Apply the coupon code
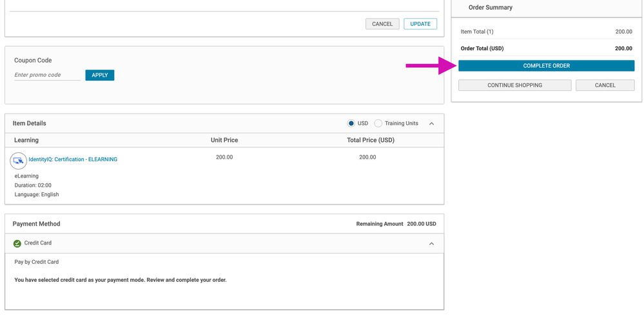This screenshot has height=316, width=644. 100,75
